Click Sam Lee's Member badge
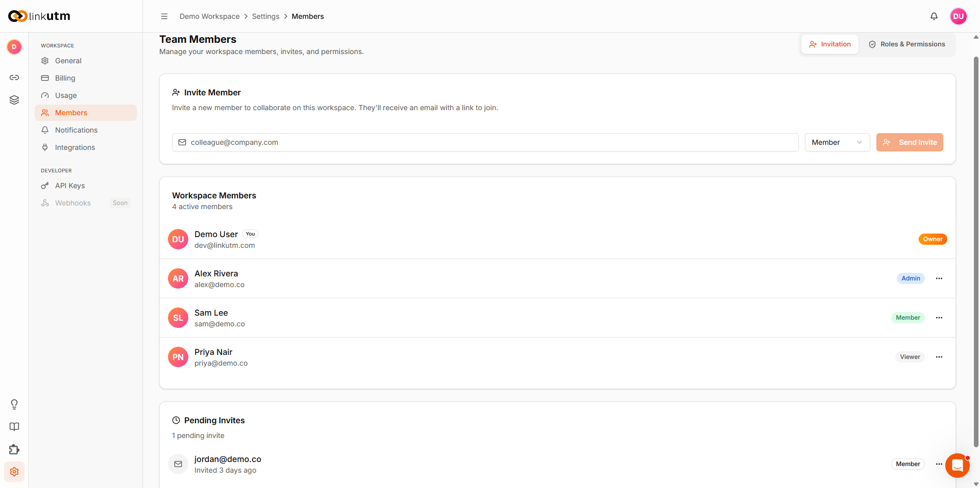980x488 pixels. pos(908,318)
